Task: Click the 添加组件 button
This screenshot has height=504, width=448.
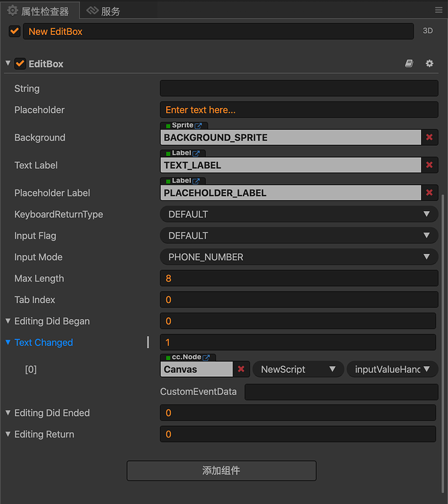Action: 221,470
